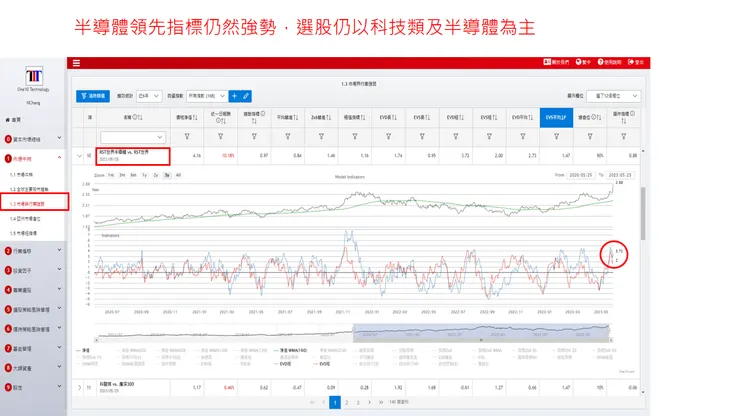The width and height of the screenshot is (740, 416).
Task: Go to page 2
Action: tap(346, 402)
